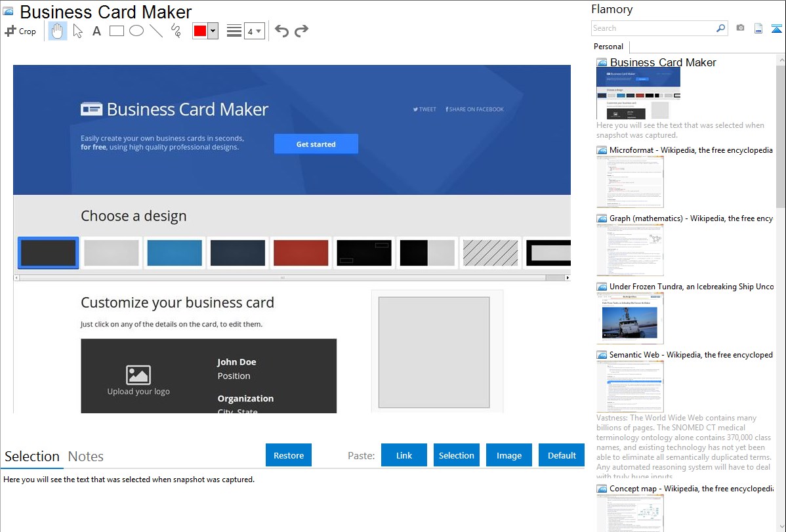Choose the red card design
Viewport: 786px width, 532px height.
coord(300,253)
